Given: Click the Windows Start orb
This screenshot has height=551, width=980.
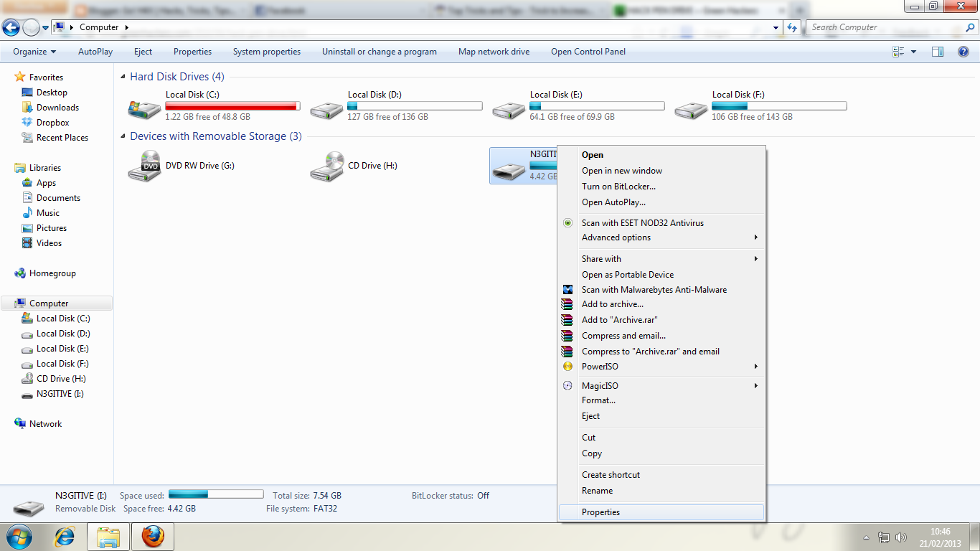Looking at the screenshot, I should click(18, 536).
